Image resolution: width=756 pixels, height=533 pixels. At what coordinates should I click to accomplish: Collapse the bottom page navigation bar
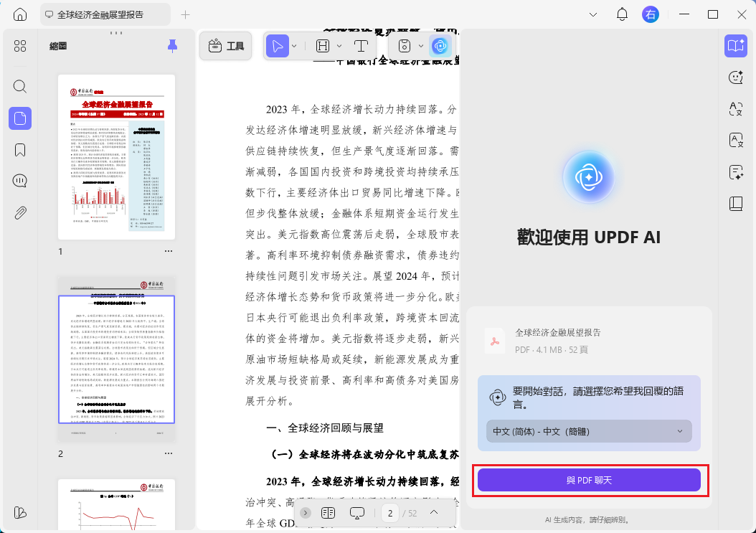(x=434, y=512)
